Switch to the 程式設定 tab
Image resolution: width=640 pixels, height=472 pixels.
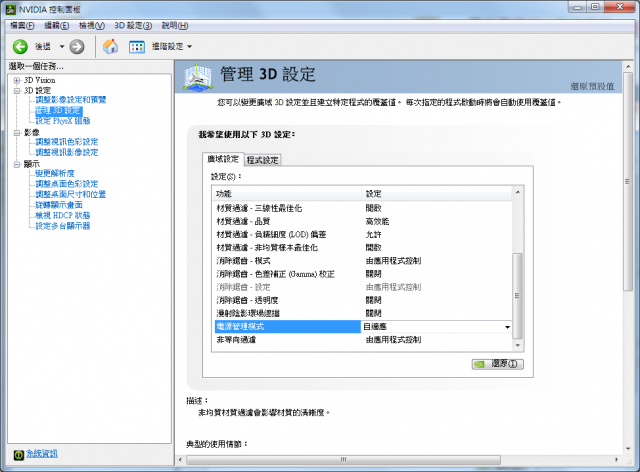(262, 160)
